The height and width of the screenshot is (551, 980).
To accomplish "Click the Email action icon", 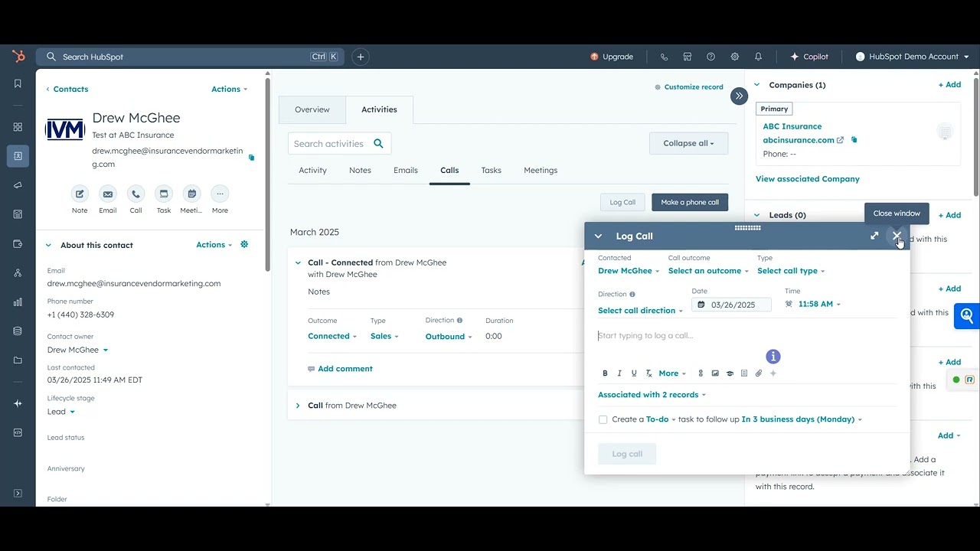I will 108,194.
